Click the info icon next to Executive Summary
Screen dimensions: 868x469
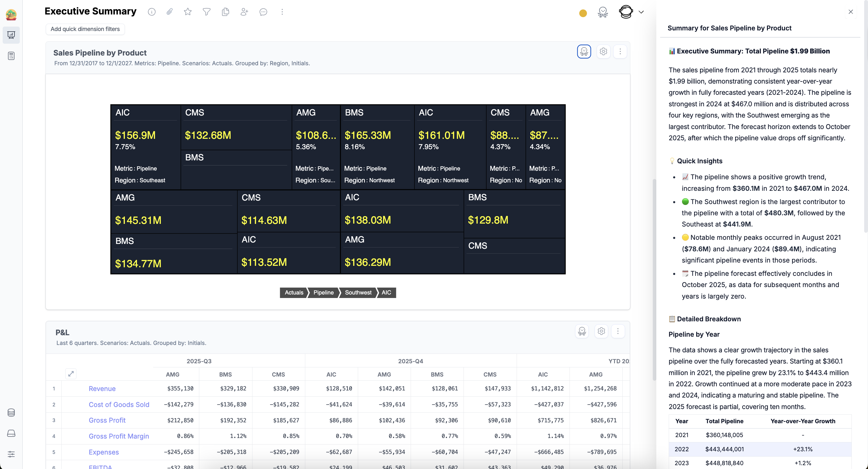pyautogui.click(x=152, y=12)
